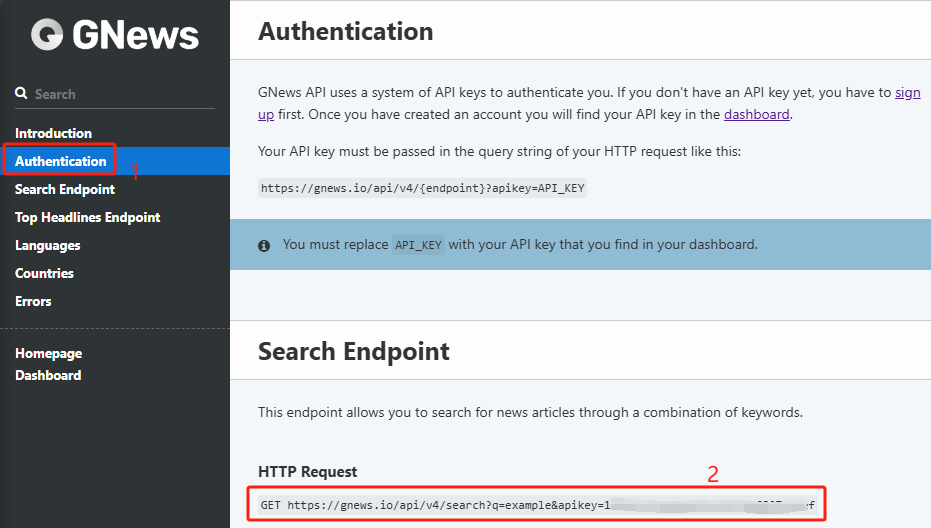Viewport: 931px width, 528px height.
Task: Open the Introduction section
Action: (x=53, y=133)
